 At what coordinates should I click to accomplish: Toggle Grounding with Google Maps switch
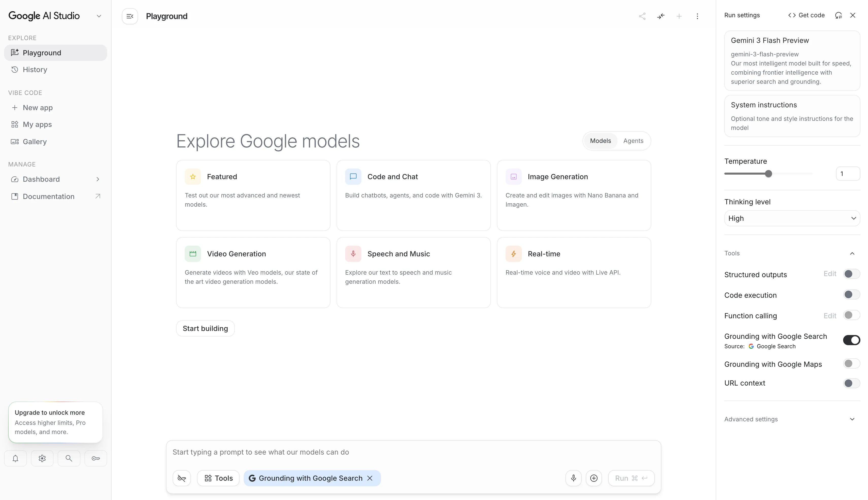pyautogui.click(x=852, y=363)
